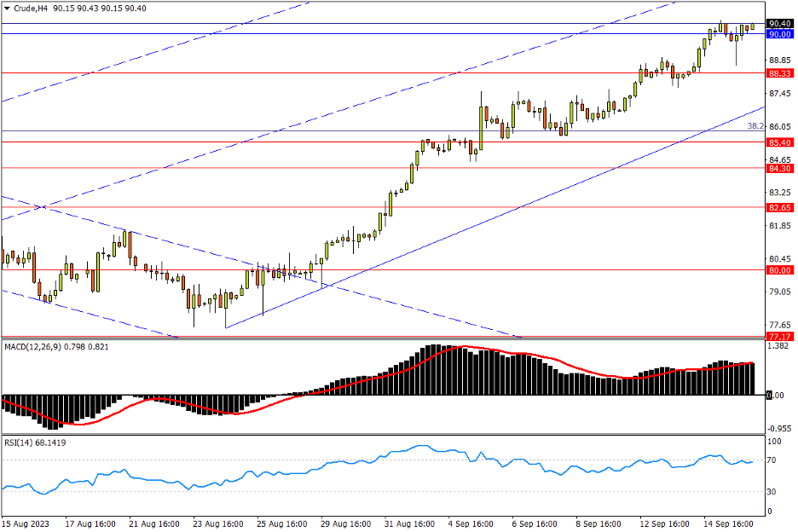The height and width of the screenshot is (532, 798).
Task: Click the blue 90.00 price level tag
Action: point(777,34)
